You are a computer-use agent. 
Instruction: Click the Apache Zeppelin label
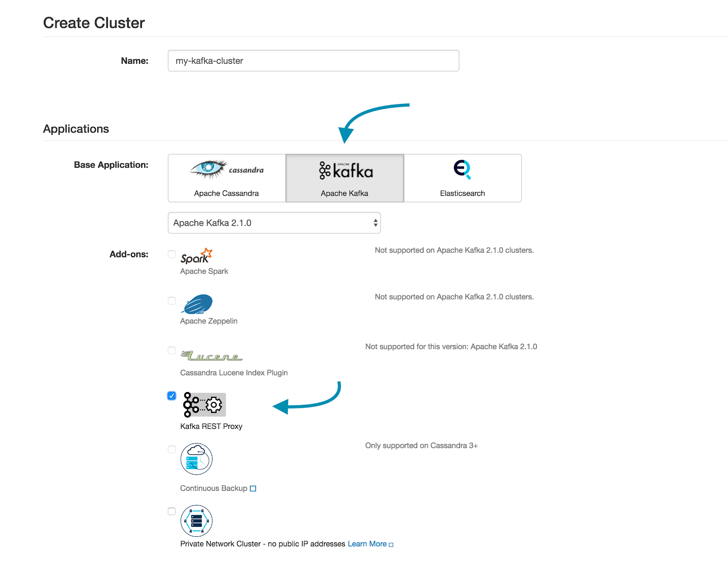(209, 321)
